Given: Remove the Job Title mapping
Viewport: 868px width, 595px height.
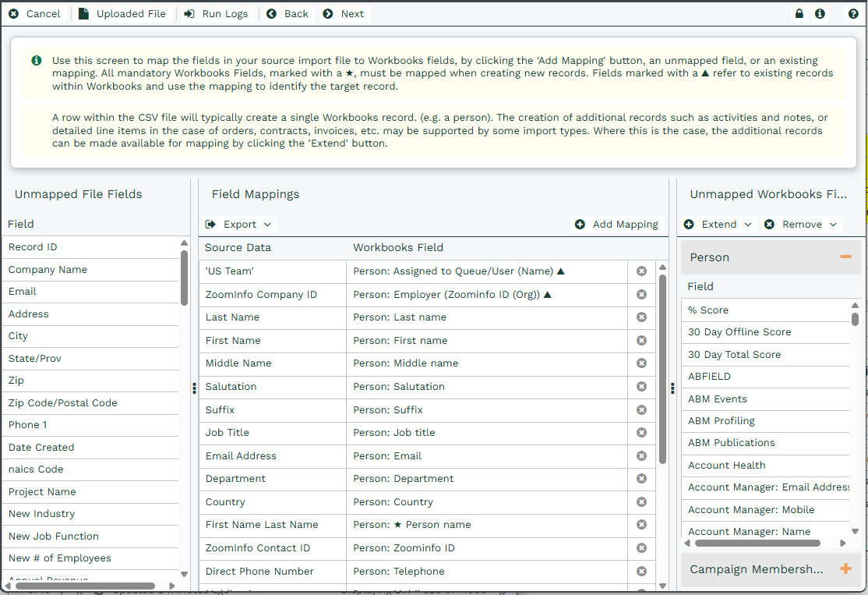Looking at the screenshot, I should point(641,433).
